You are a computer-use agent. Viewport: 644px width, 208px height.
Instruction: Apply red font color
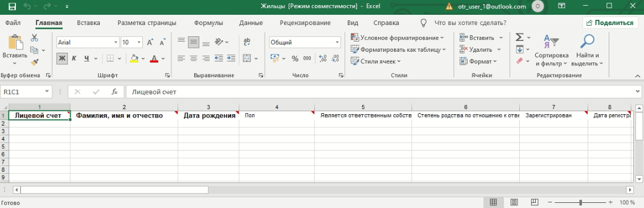coord(154,59)
